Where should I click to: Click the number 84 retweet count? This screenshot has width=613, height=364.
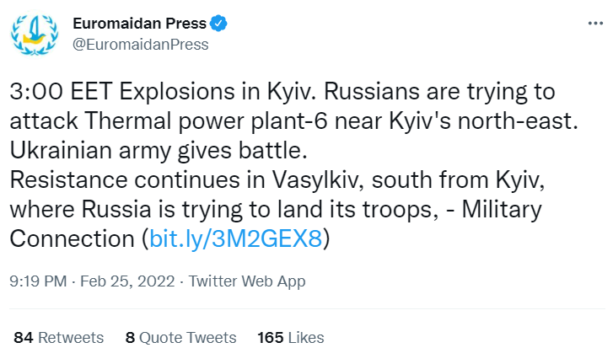click(x=24, y=337)
